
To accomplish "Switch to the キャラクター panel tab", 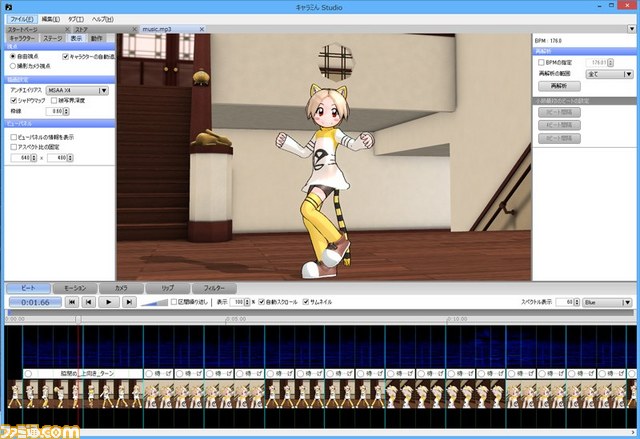I will point(22,38).
